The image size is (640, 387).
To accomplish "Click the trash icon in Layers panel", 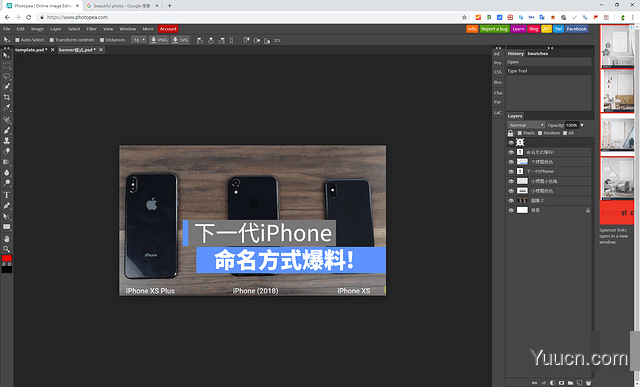I will click(588, 383).
